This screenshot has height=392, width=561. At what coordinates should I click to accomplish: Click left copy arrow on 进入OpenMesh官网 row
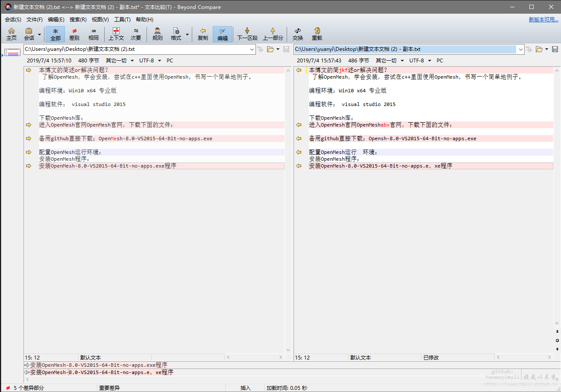[x=29, y=125]
